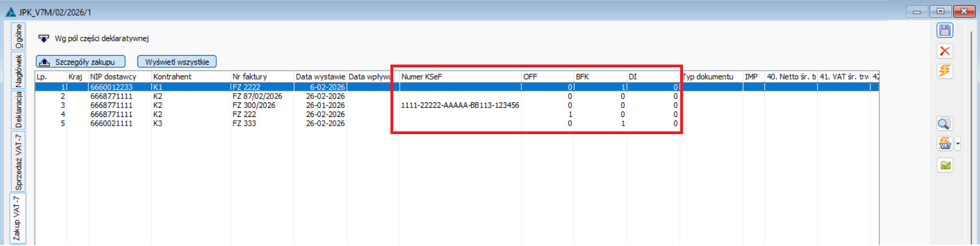This screenshot has height=246, width=980.
Task: Open the magnifier preview icon
Action: pos(945,124)
